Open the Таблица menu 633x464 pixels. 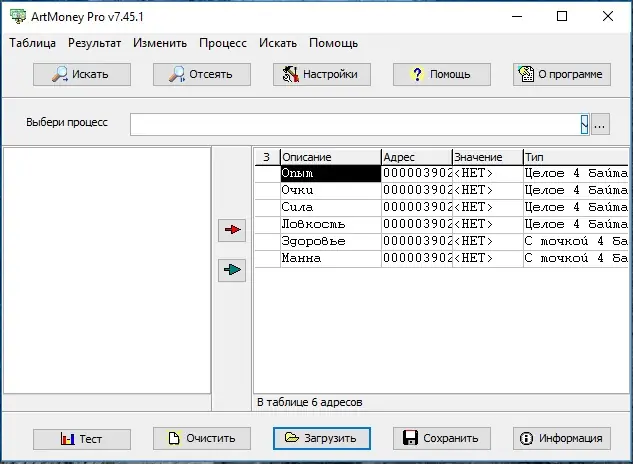point(33,43)
